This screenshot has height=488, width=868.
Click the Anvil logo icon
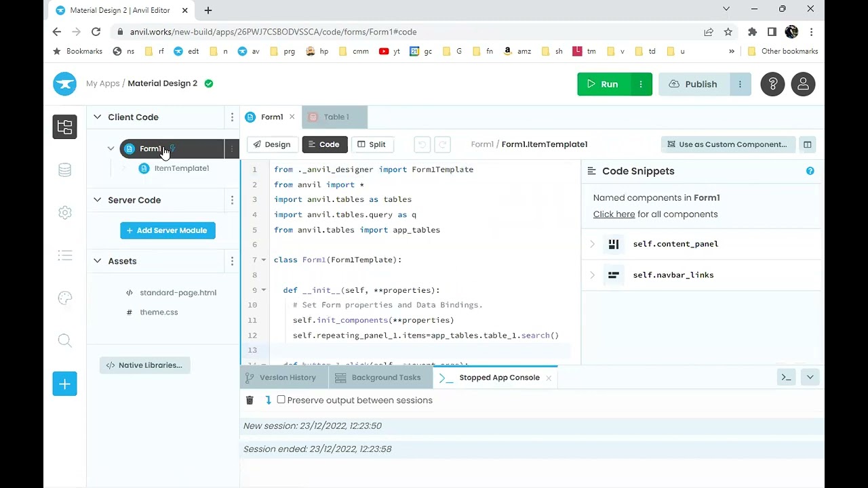pos(65,84)
